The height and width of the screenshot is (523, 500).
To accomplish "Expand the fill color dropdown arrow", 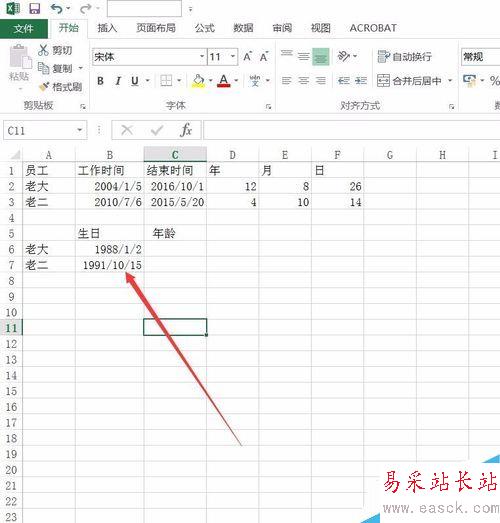I will tap(210, 80).
